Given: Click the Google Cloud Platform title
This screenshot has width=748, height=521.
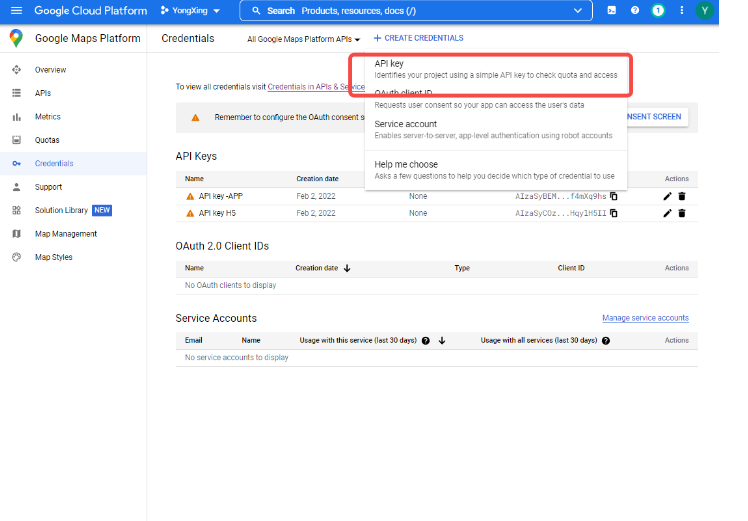Looking at the screenshot, I should pos(91,10).
